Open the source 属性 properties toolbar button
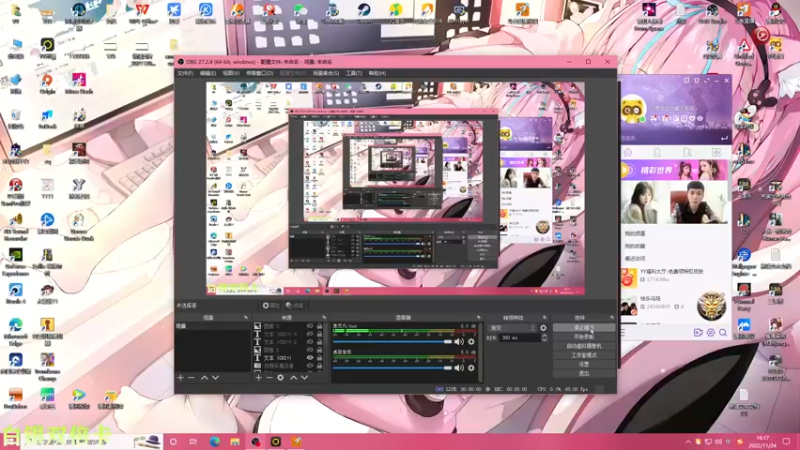This screenshot has height=450, width=800. (x=271, y=306)
